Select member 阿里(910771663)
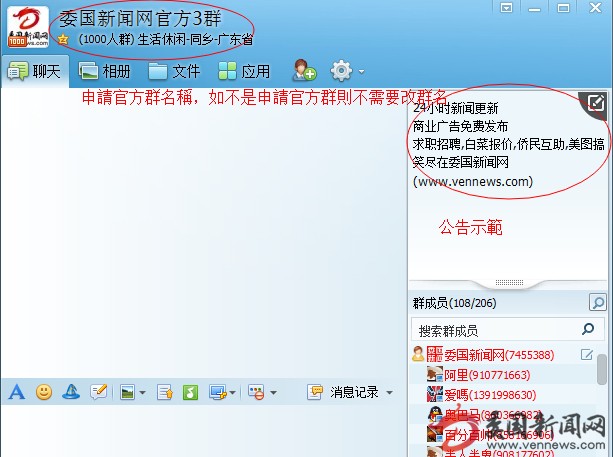The image size is (613, 457). click(487, 375)
